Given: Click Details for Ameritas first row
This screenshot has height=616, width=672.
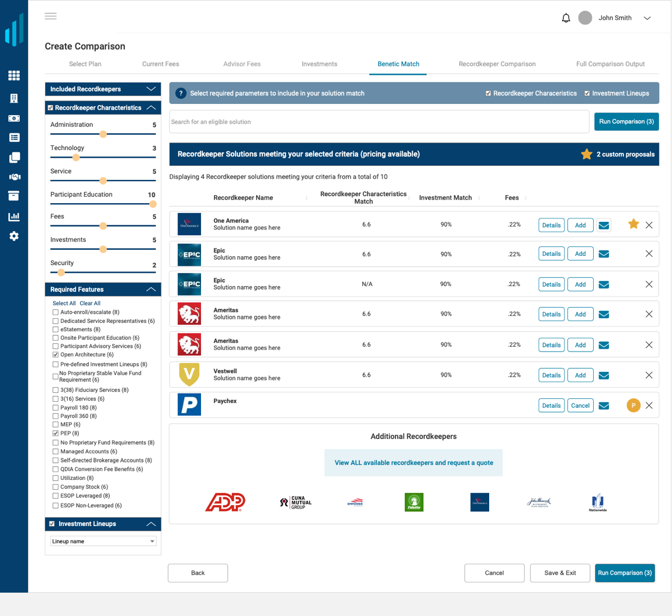Looking at the screenshot, I should tap(551, 315).
